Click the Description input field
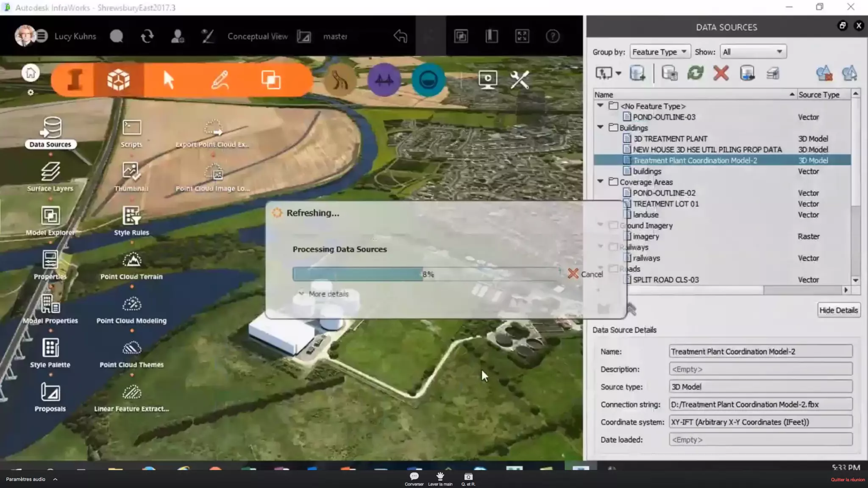Image resolution: width=868 pixels, height=488 pixels. (x=760, y=369)
